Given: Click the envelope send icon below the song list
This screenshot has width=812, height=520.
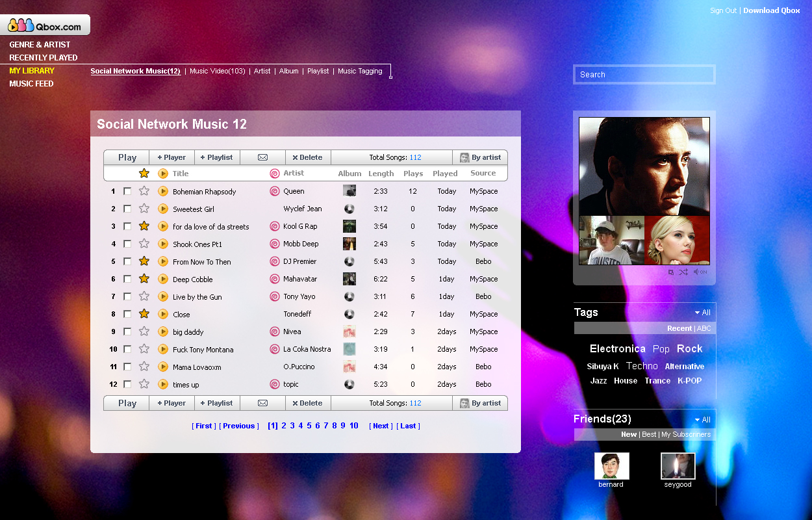Looking at the screenshot, I should [x=262, y=403].
